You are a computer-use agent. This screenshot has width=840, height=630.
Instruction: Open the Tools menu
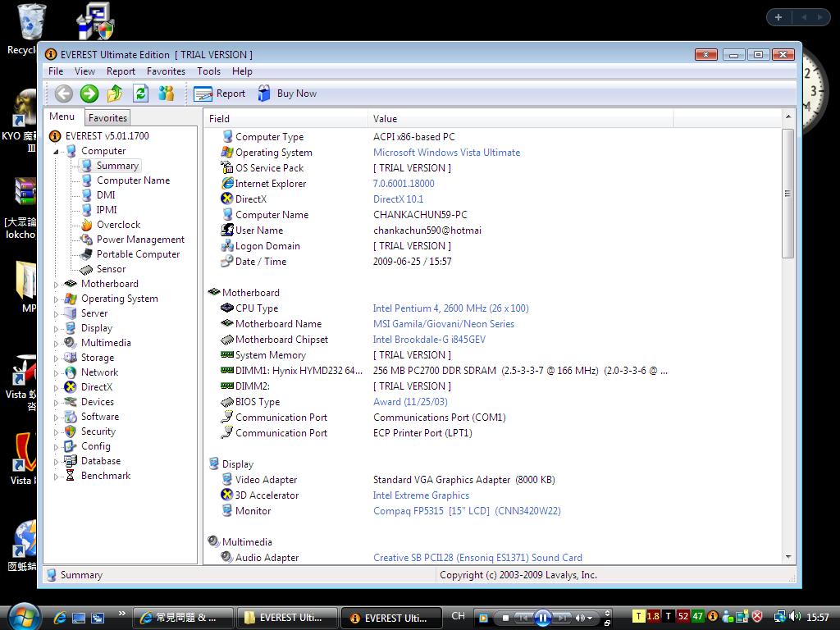click(208, 71)
